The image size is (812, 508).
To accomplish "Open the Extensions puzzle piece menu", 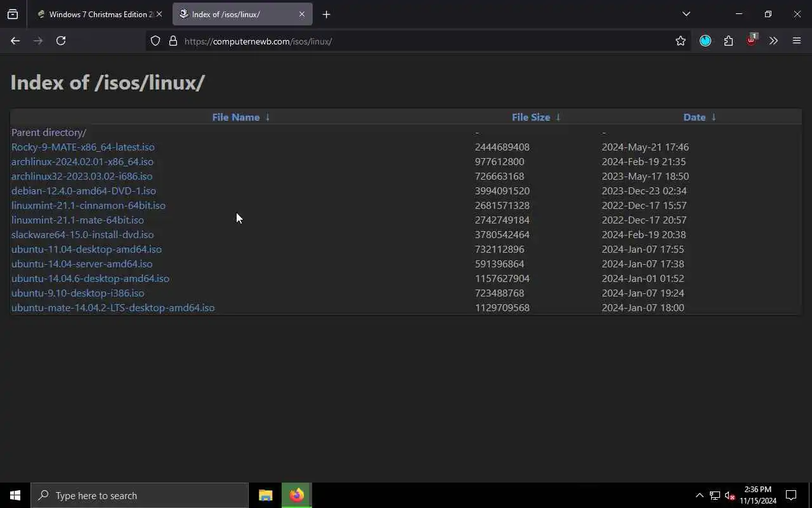I will point(728,41).
